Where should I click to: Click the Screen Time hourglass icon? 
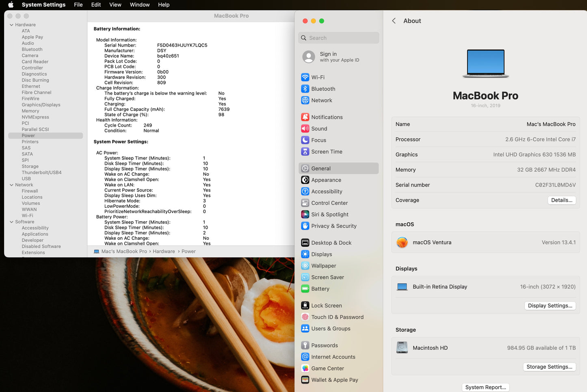click(305, 152)
